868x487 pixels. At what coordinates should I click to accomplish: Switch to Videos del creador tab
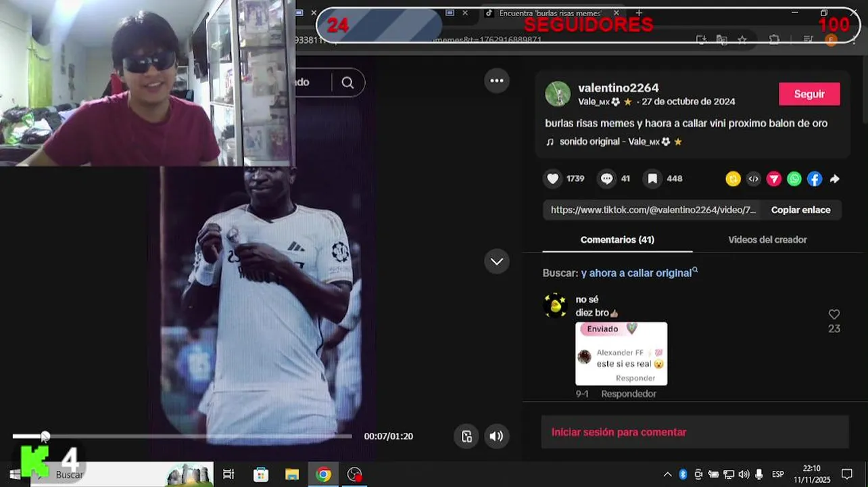[767, 239]
